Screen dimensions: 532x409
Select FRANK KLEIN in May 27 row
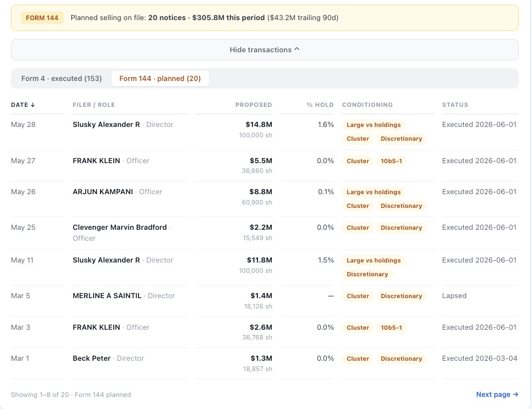point(97,161)
